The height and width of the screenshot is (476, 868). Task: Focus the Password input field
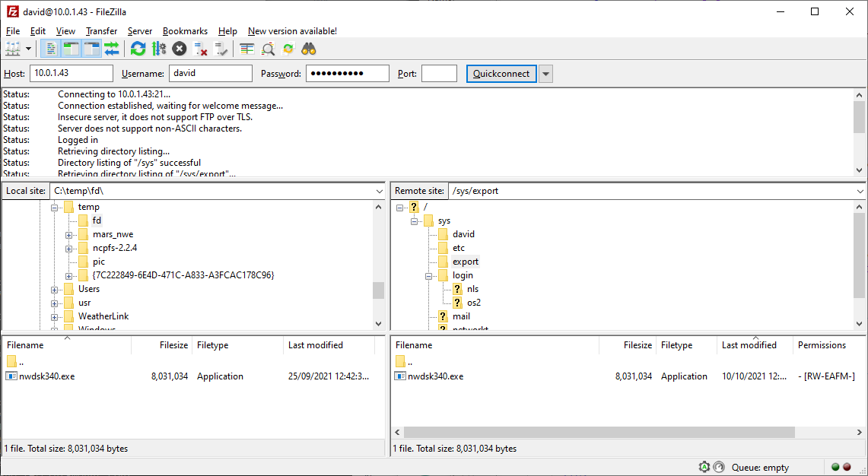(348, 74)
